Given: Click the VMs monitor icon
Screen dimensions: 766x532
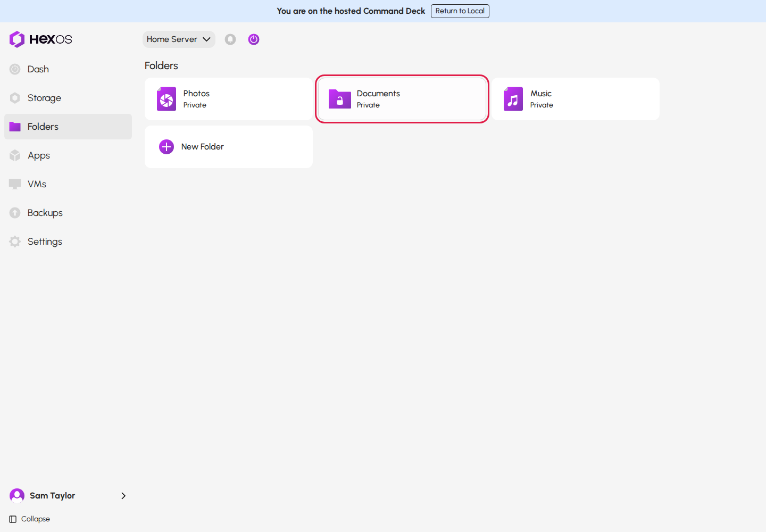Looking at the screenshot, I should [x=15, y=184].
